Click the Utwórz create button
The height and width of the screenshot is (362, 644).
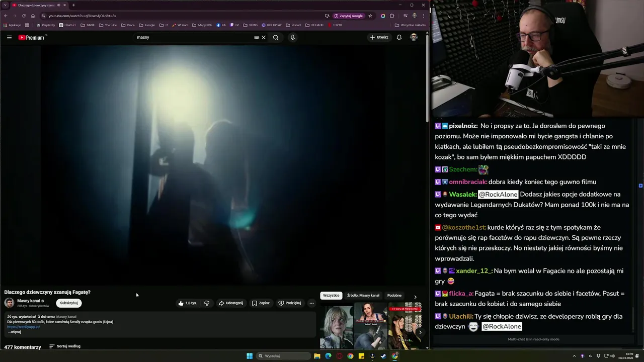point(379,37)
